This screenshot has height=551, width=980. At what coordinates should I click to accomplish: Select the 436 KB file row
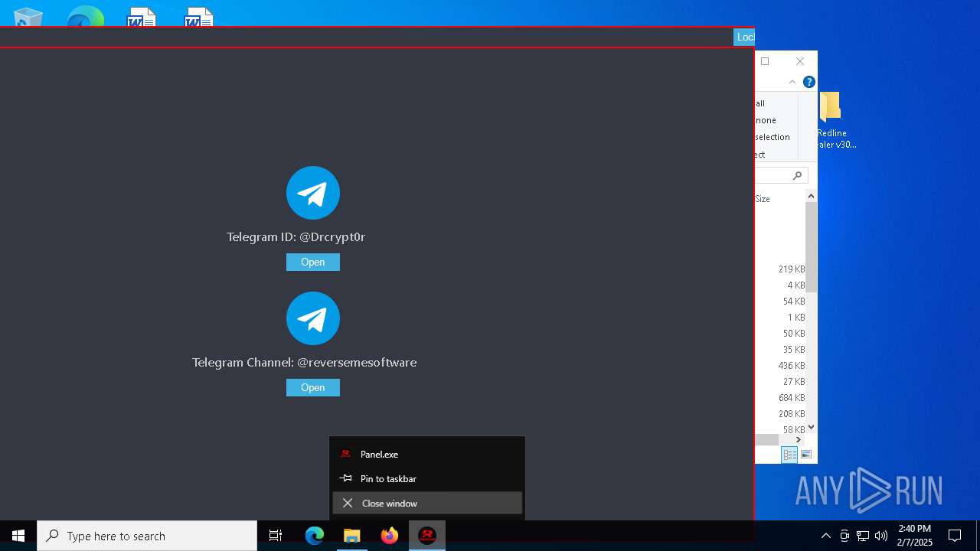[x=779, y=366]
